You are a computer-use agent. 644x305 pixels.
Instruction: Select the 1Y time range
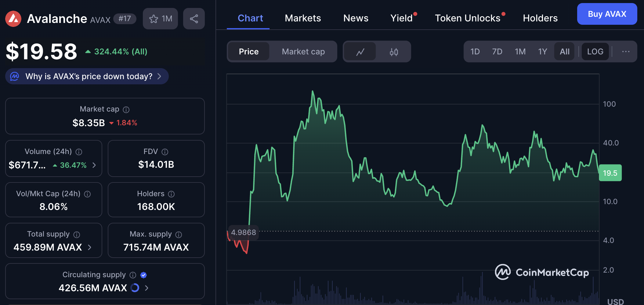click(542, 52)
